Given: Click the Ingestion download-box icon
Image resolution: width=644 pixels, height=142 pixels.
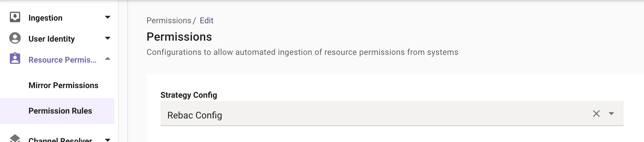Looking at the screenshot, I should (15, 17).
